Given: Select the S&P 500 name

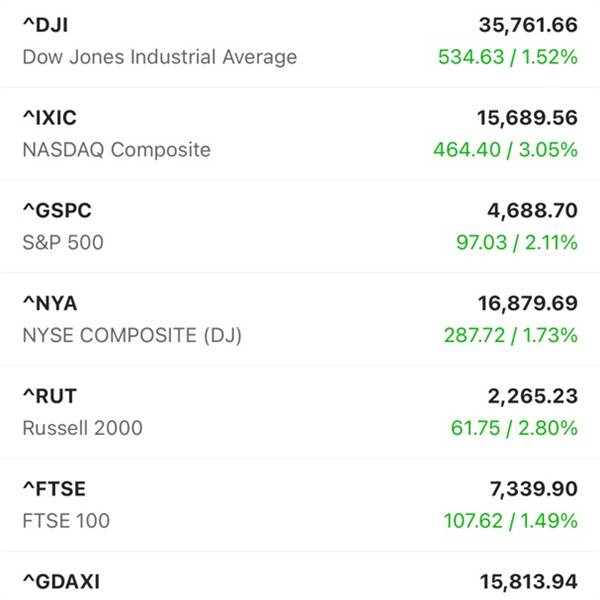Looking at the screenshot, I should click(63, 243).
